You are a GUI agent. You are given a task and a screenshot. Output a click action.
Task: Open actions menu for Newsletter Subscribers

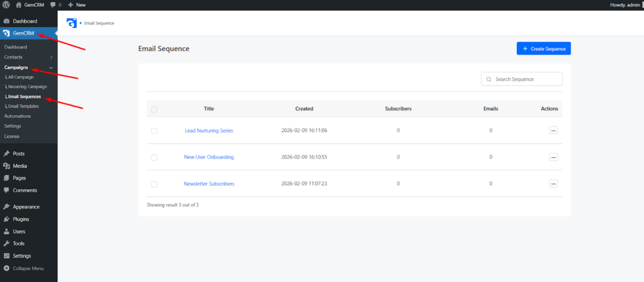[x=553, y=184]
